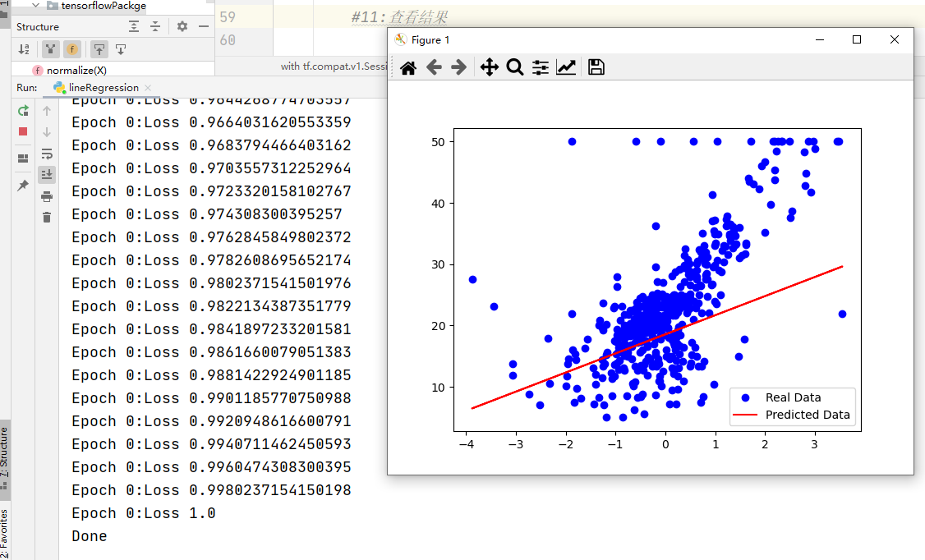Click Figure 1 matplotlib window icon
This screenshot has width=925, height=560.
tap(401, 39)
